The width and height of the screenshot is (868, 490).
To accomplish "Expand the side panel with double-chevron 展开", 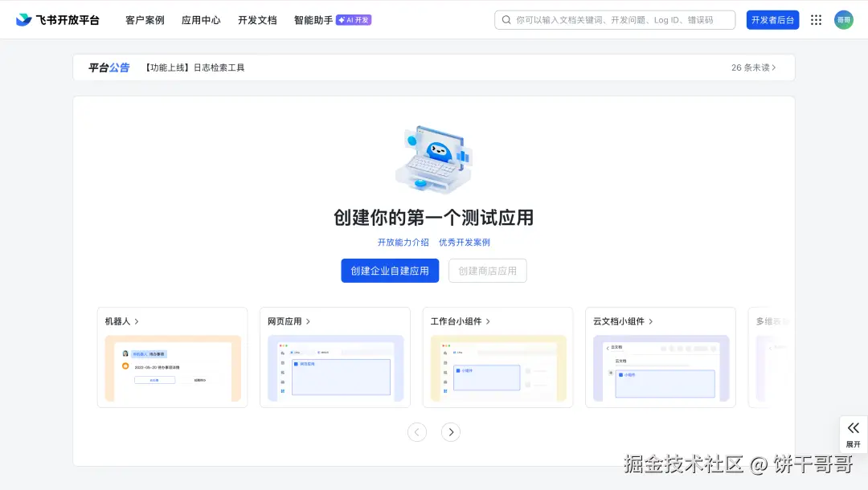I will [853, 435].
